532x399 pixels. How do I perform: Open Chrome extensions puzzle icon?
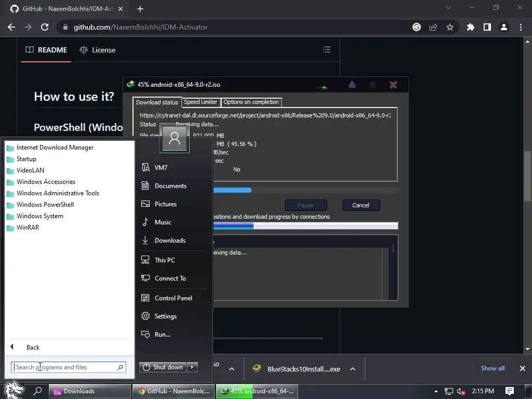[471, 27]
